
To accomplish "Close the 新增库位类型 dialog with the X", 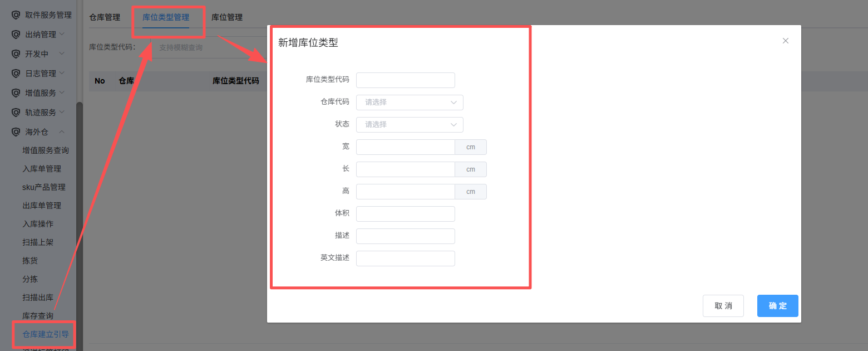I will [786, 41].
